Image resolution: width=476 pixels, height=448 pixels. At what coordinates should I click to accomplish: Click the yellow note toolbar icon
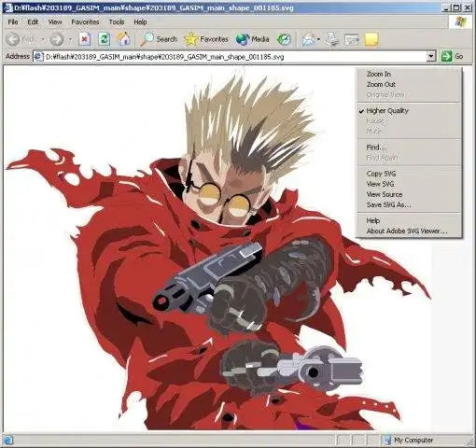371,39
